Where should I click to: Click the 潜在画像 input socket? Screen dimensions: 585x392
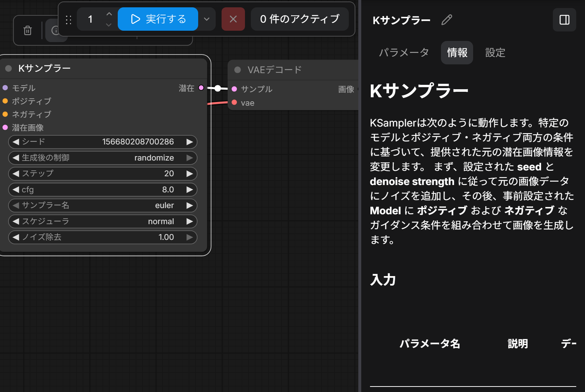(5, 127)
